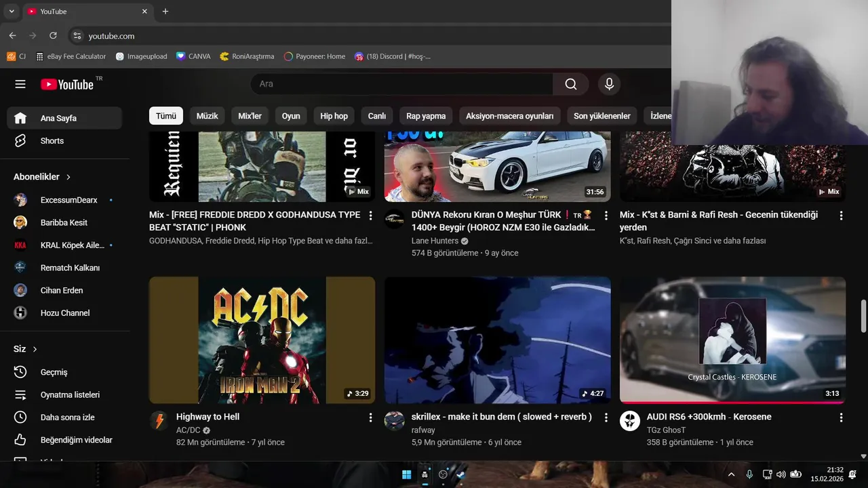Select the Mix'ler filter chip

[x=250, y=116]
